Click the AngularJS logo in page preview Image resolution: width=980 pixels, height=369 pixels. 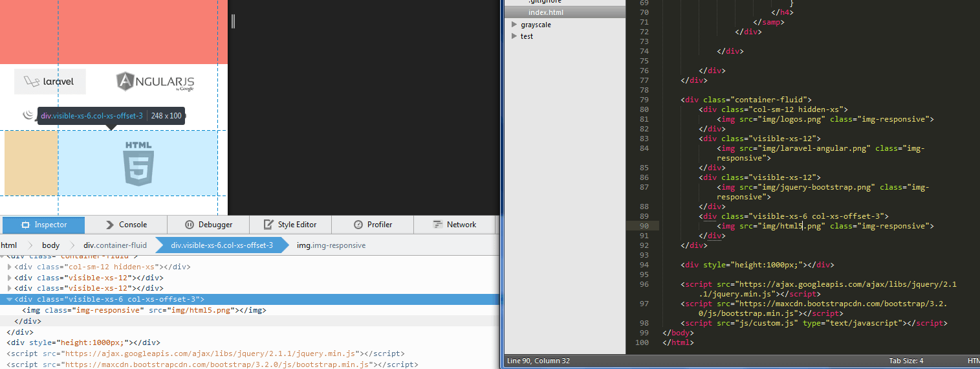(155, 82)
